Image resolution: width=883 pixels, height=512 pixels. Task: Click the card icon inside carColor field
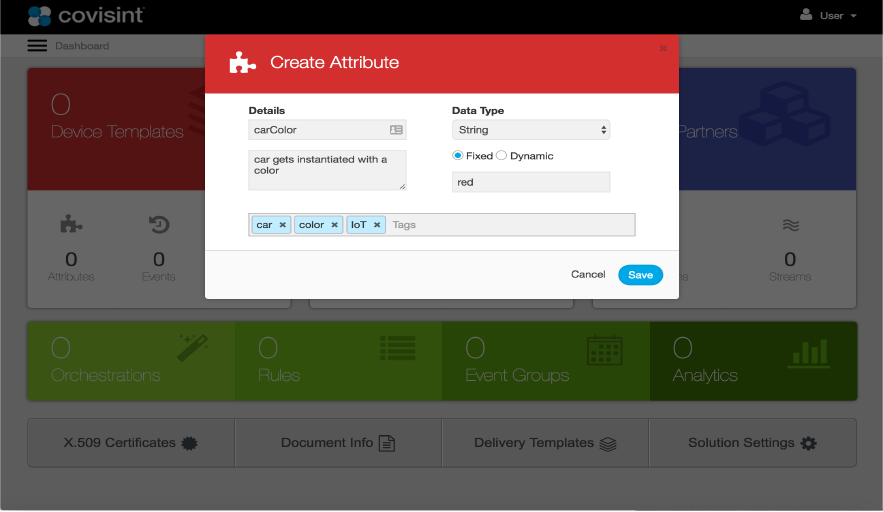click(396, 130)
